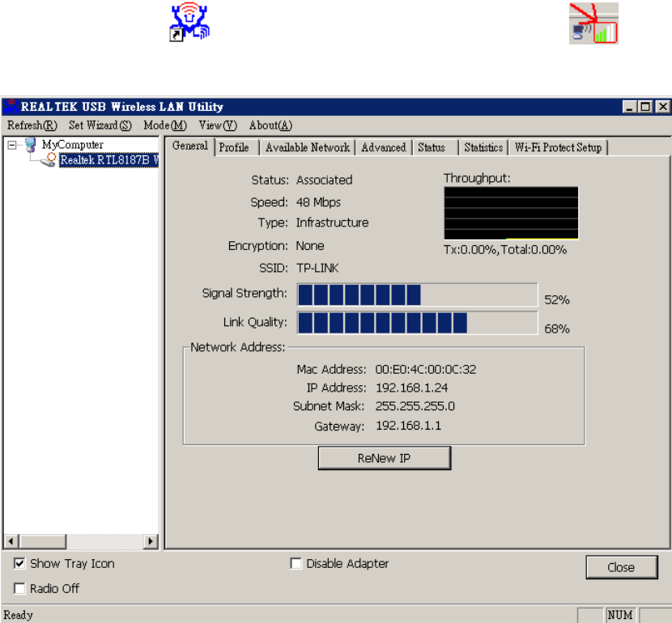Click the 52% signal strength value
Viewport: 672px width, 623px height.
tap(557, 299)
